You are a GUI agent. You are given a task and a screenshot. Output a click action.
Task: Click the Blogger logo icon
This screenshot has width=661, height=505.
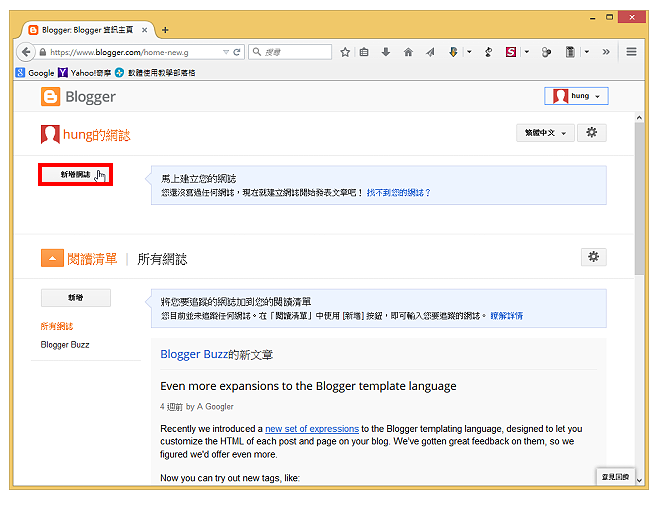point(50,97)
